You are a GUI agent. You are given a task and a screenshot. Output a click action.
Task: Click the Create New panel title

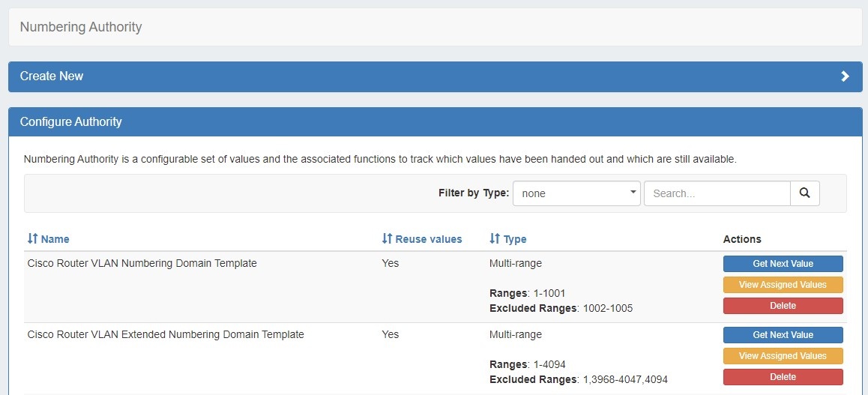[x=52, y=76]
